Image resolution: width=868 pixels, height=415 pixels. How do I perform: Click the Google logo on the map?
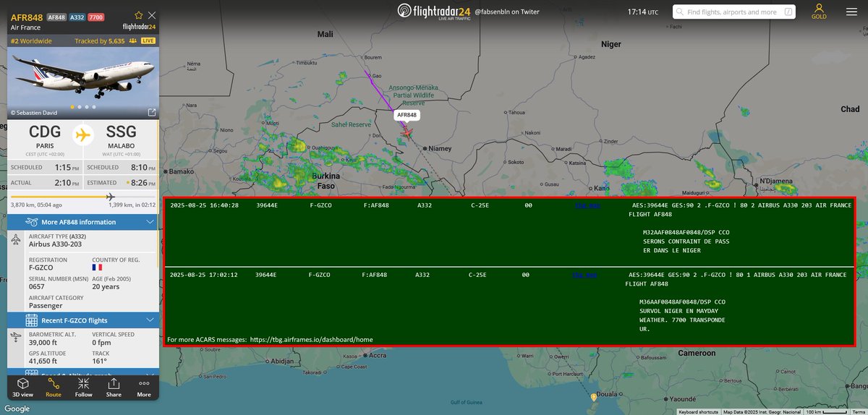[x=17, y=408]
